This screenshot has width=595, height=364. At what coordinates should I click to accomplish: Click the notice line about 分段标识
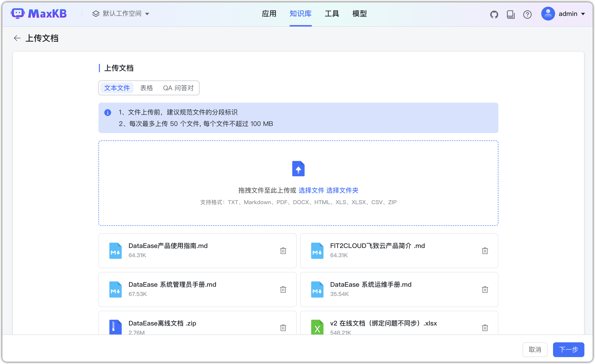(x=178, y=112)
